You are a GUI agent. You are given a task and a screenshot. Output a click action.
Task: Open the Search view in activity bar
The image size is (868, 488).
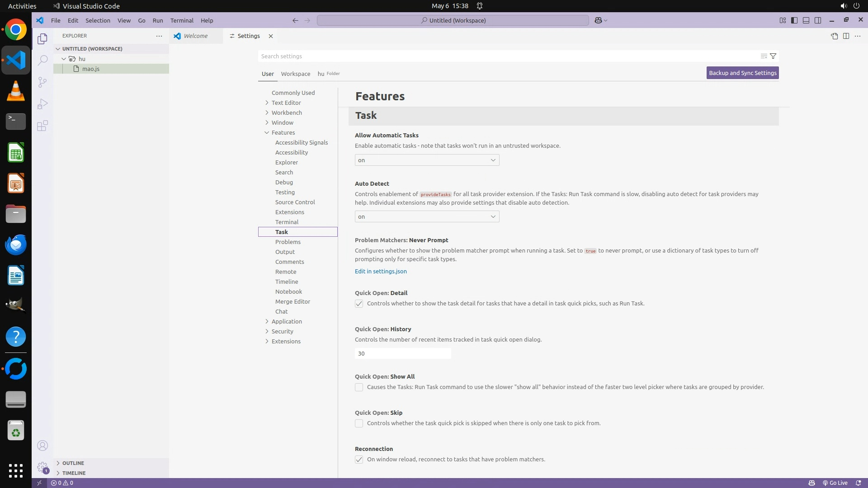[42, 60]
